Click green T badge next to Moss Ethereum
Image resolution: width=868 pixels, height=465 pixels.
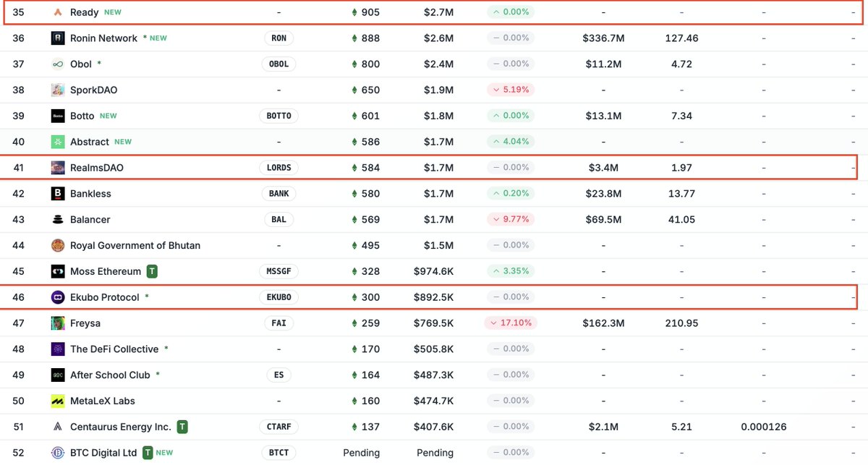coord(152,271)
